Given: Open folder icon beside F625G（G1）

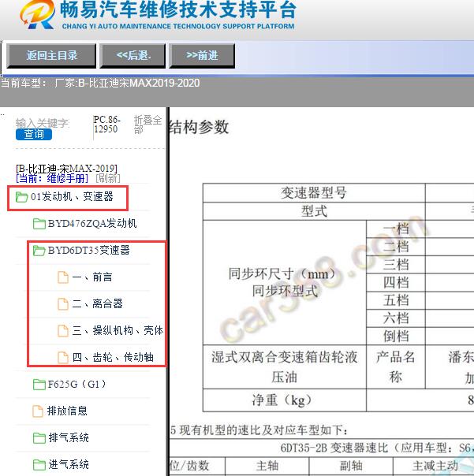Looking at the screenshot, I should [39, 385].
